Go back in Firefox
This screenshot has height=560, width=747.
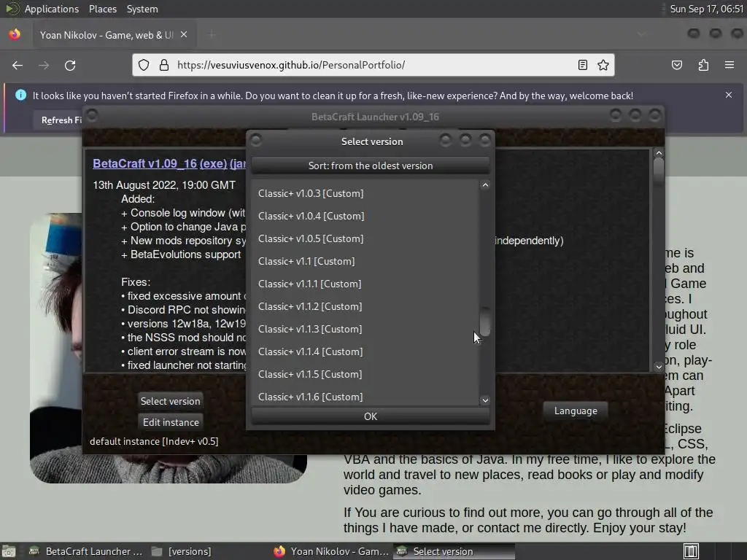tap(18, 65)
